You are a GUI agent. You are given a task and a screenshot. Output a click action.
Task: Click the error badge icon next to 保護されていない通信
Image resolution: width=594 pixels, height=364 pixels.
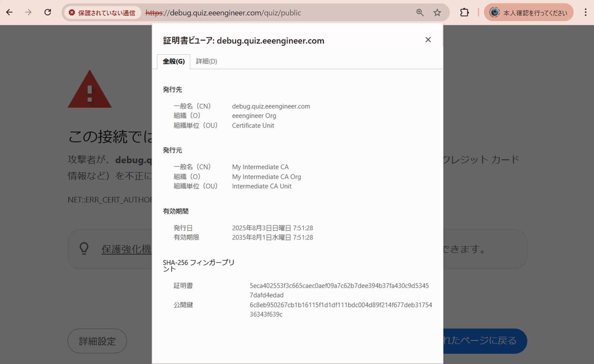72,13
